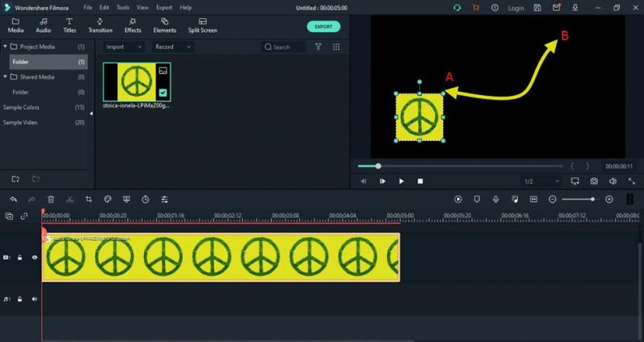
Task: Click the delete folder icon
Action: tap(36, 179)
